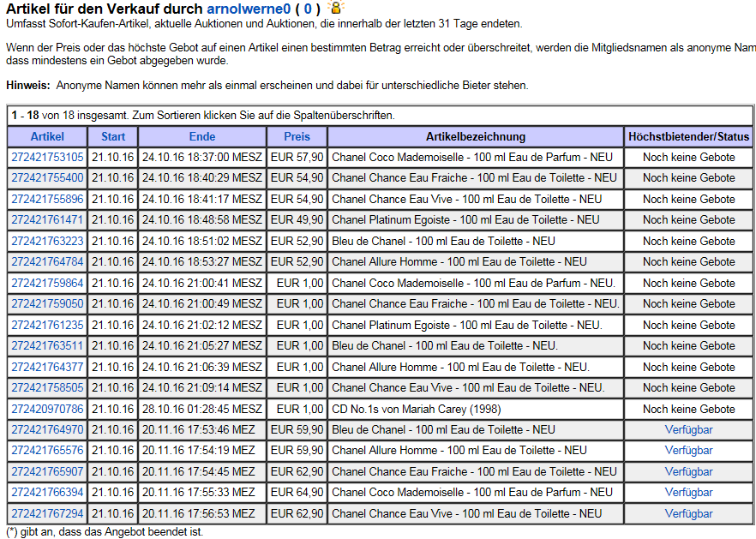Open item number 272420970786

pos(47,409)
